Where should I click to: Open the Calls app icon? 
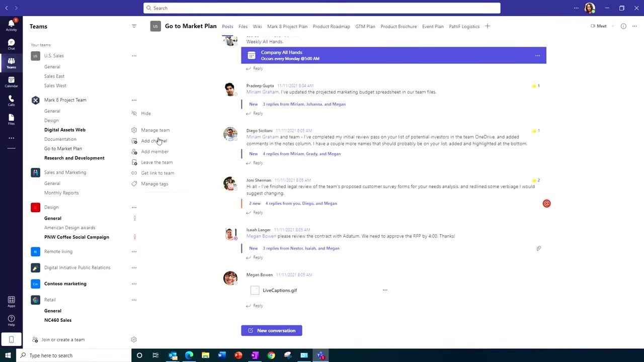point(11,101)
